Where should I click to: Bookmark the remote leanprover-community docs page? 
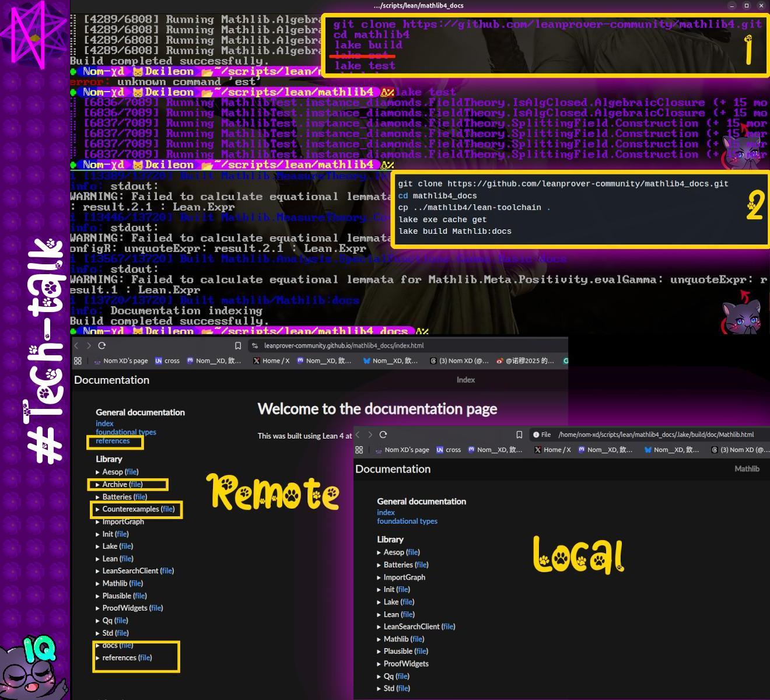click(x=238, y=346)
